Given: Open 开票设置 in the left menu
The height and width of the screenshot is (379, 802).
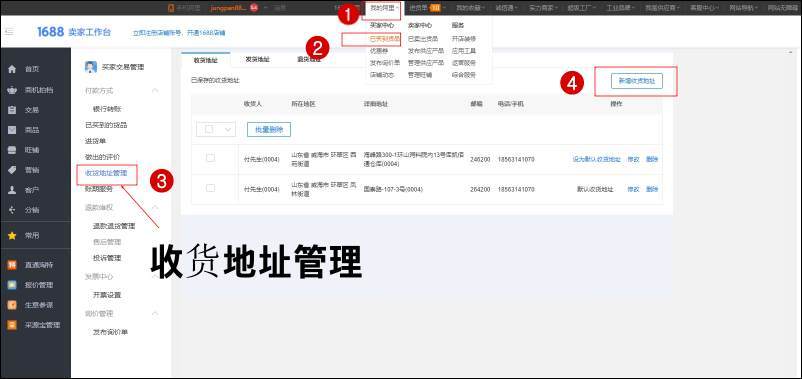Looking at the screenshot, I should [x=107, y=295].
